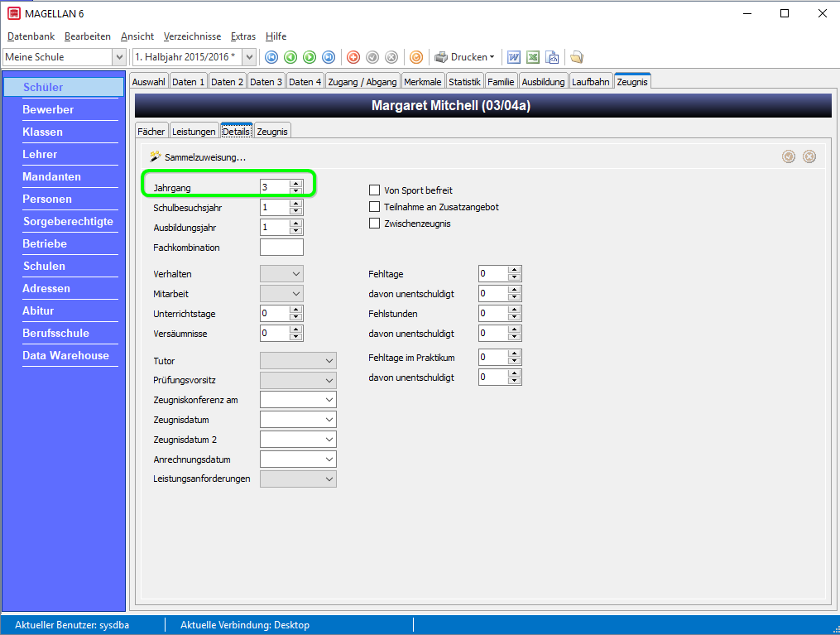Select Klassen in the sidebar

click(x=42, y=132)
